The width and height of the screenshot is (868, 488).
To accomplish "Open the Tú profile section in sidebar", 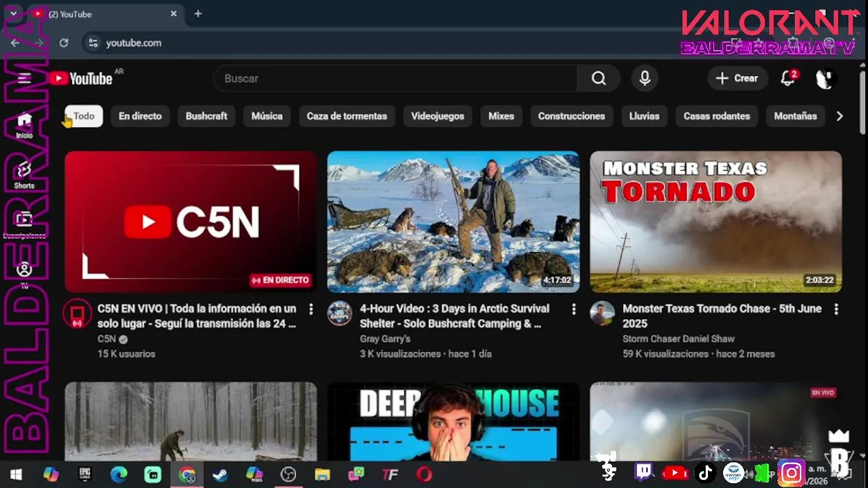I will [24, 275].
